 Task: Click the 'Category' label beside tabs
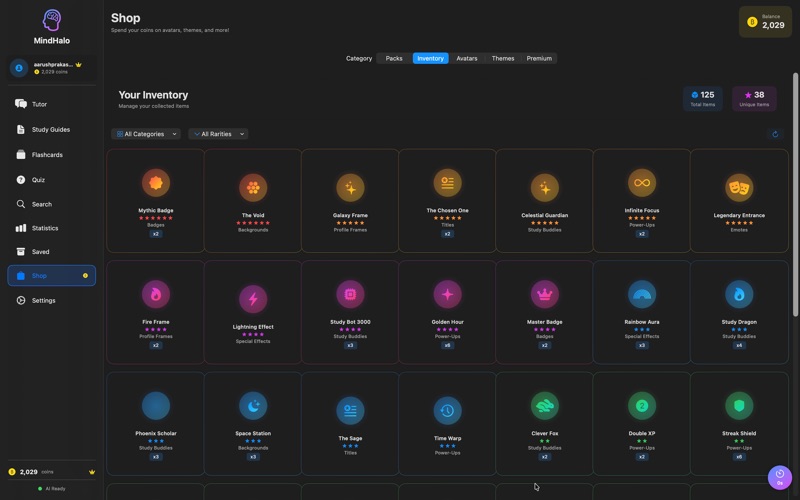pyautogui.click(x=359, y=59)
